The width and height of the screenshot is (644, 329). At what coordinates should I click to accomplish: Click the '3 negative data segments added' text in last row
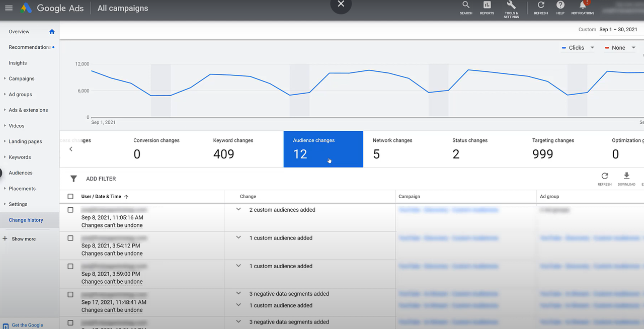(289, 322)
